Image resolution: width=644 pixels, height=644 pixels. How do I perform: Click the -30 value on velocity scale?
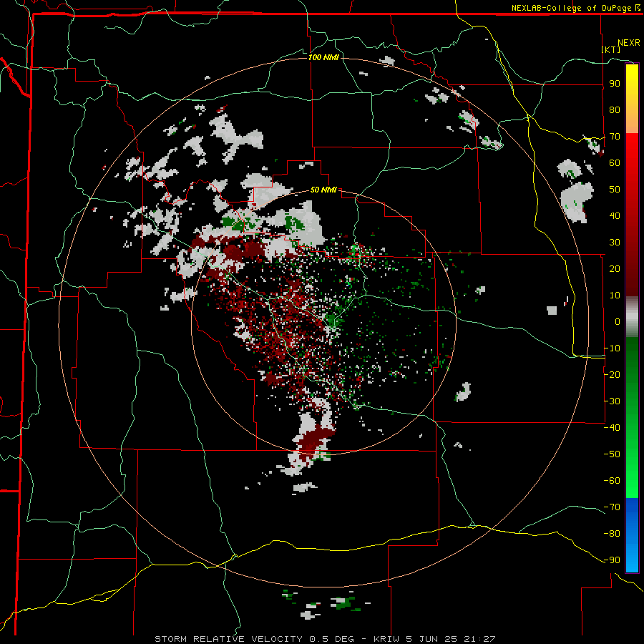click(x=612, y=401)
